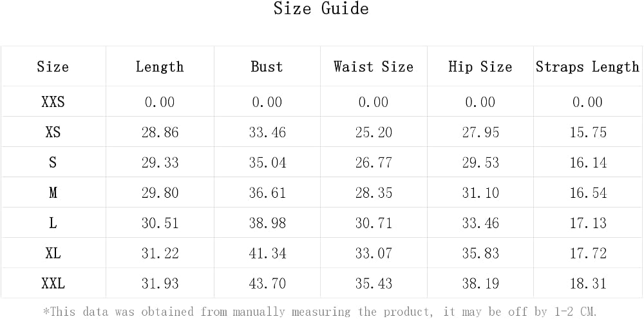Select the XXL bust value 43.70

point(267,284)
